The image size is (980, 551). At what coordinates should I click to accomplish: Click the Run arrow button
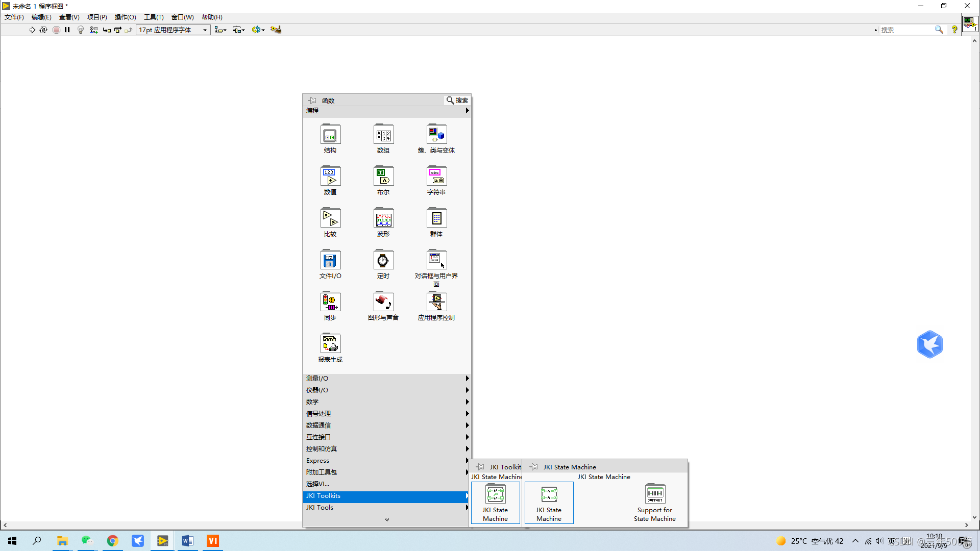click(x=32, y=30)
